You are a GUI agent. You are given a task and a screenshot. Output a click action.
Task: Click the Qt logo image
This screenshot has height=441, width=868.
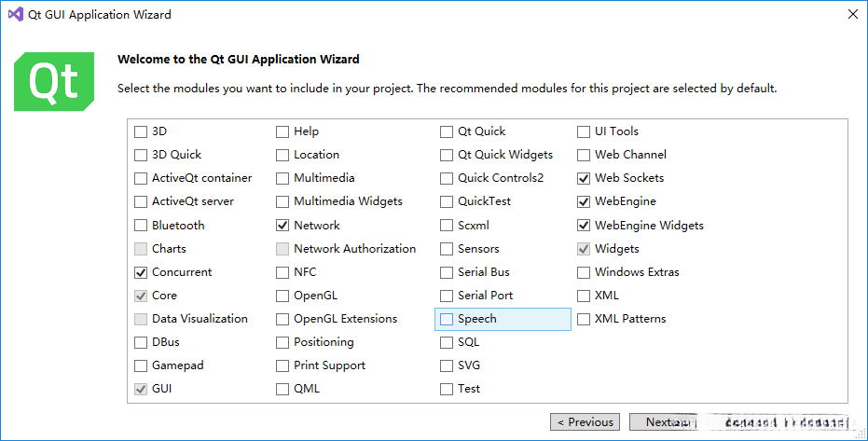click(54, 82)
